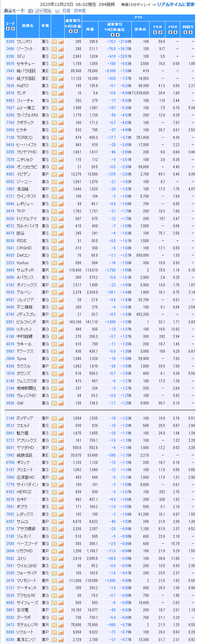200x644 pixels.
Task: Switch display mode to 日中足
Action: pos(80,11)
